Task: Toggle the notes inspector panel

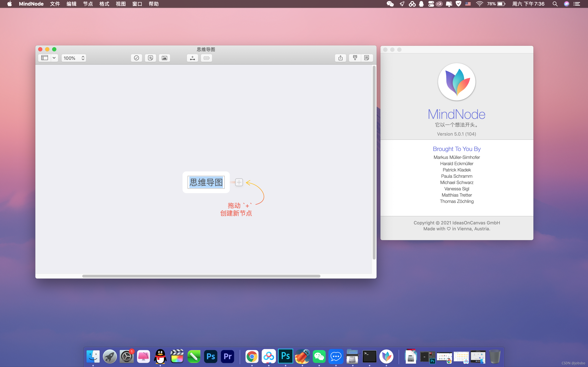Action: pyautogui.click(x=367, y=58)
